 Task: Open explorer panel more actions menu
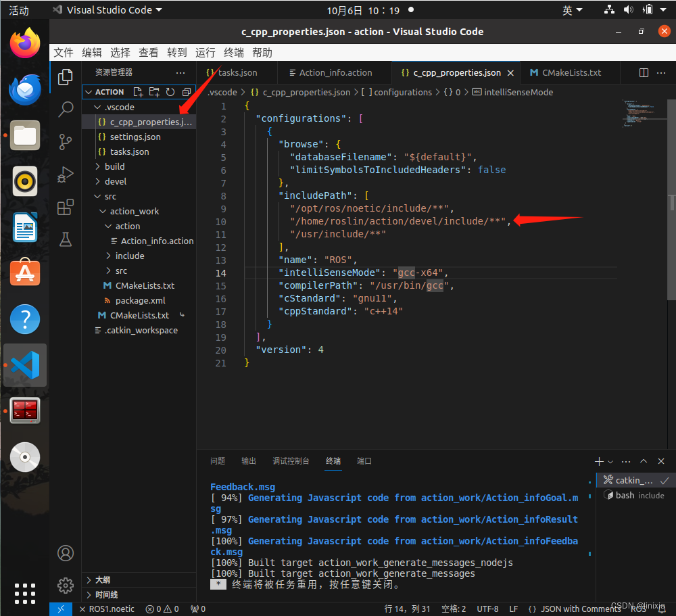click(x=180, y=72)
